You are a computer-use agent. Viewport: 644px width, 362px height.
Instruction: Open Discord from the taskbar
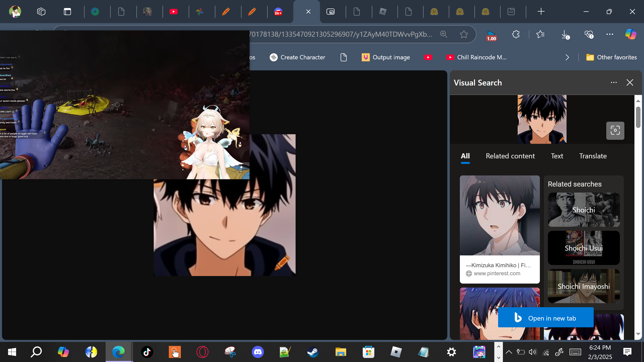click(258, 352)
